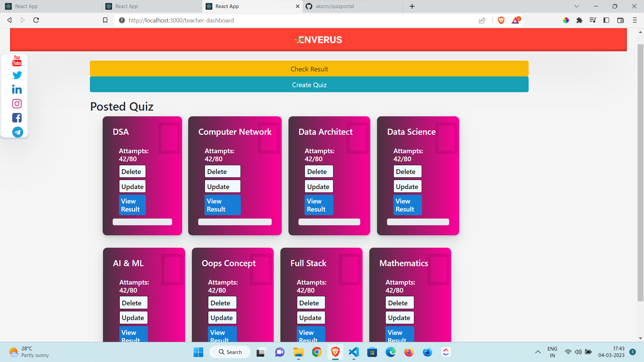Open a new browser tab

coord(412,6)
